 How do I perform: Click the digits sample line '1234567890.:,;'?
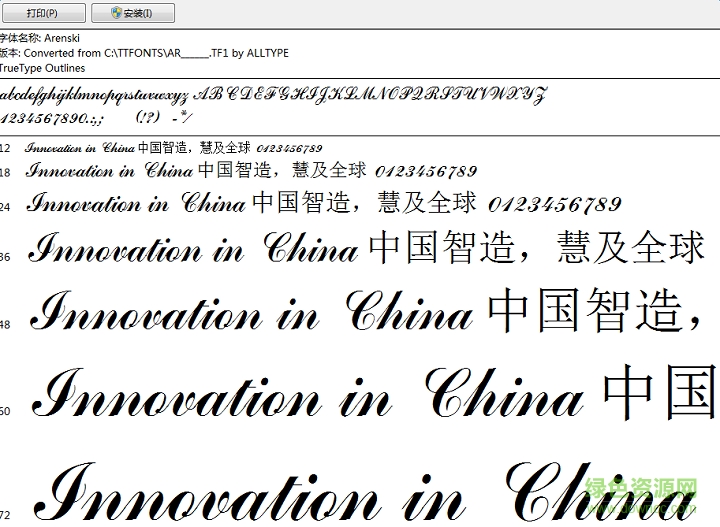(51, 118)
